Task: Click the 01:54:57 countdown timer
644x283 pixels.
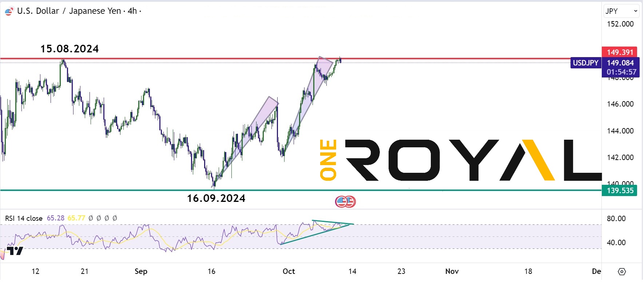Action: click(621, 72)
